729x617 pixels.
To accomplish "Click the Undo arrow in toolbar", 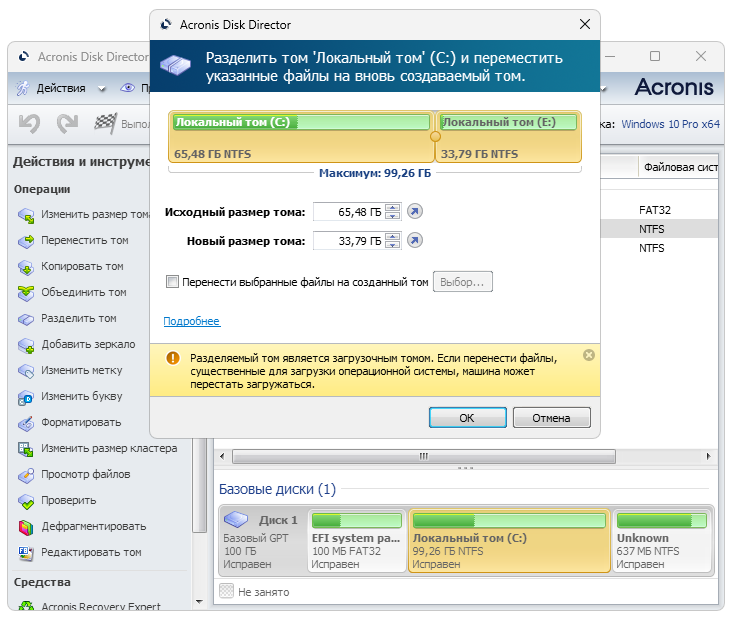I will pyautogui.click(x=29, y=124).
